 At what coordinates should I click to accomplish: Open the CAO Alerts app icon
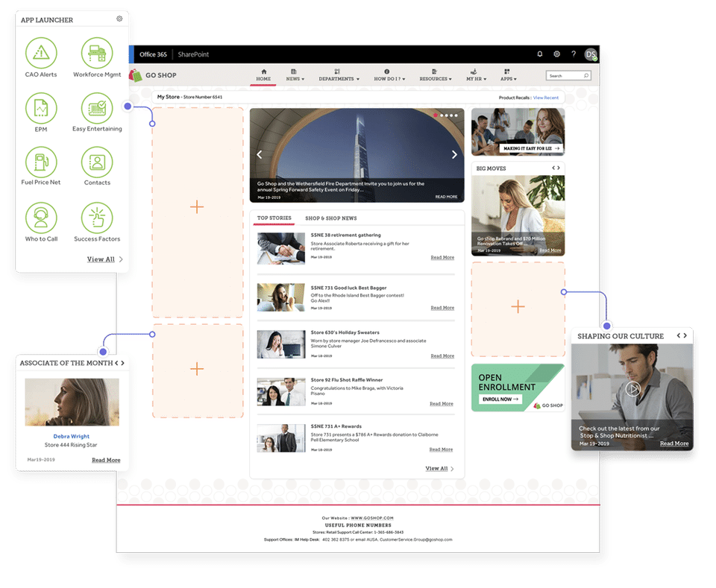click(x=41, y=53)
